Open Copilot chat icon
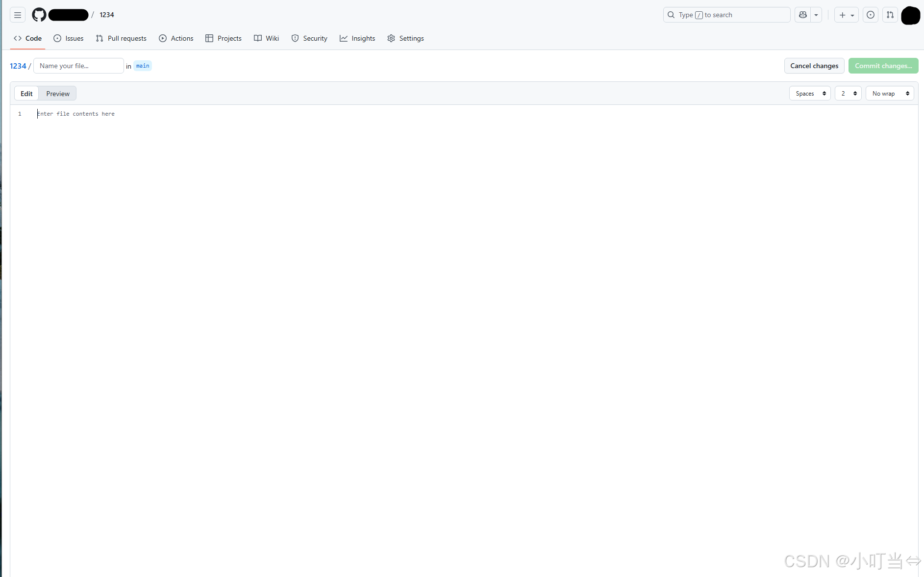 coord(802,15)
